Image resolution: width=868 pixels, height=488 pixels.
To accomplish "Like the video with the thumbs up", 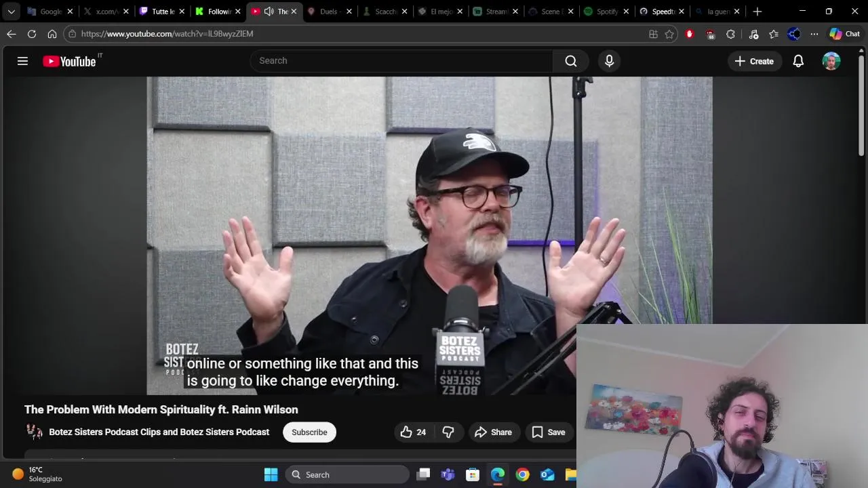I will tap(414, 432).
